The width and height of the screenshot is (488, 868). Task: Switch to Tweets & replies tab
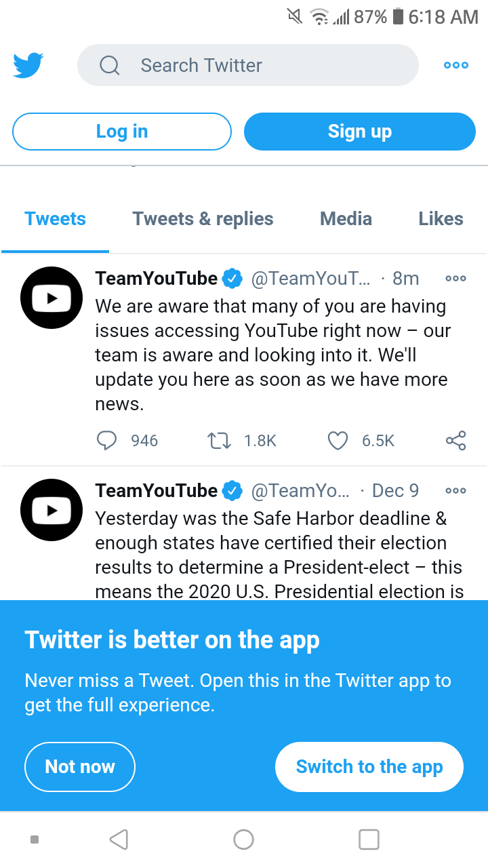203,219
